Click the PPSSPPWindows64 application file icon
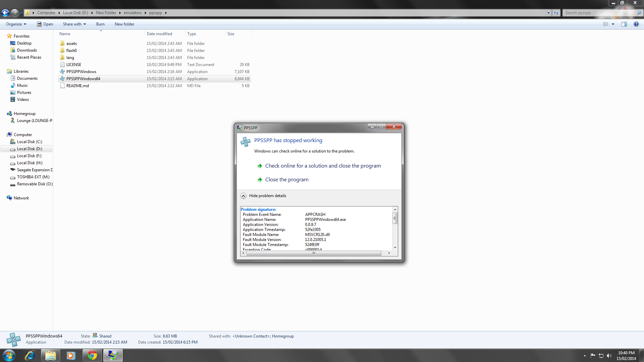 coord(62,79)
